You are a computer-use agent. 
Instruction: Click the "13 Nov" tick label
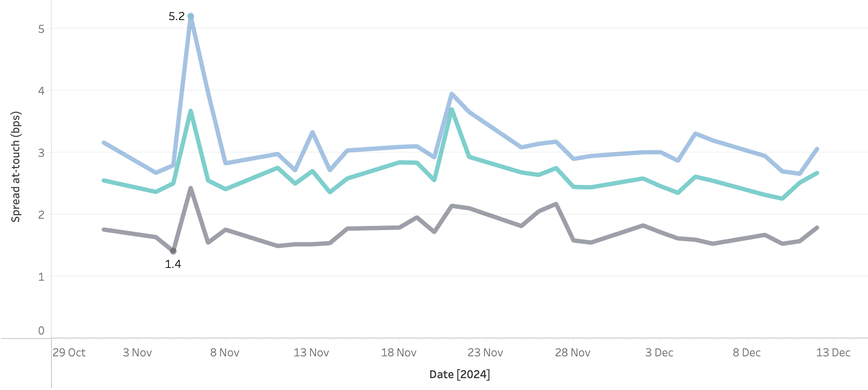click(x=311, y=353)
